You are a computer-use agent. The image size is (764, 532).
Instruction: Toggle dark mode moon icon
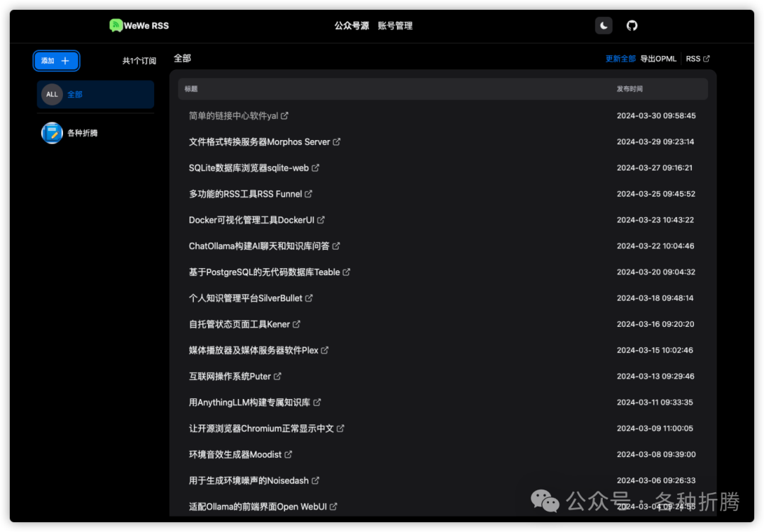tap(603, 25)
